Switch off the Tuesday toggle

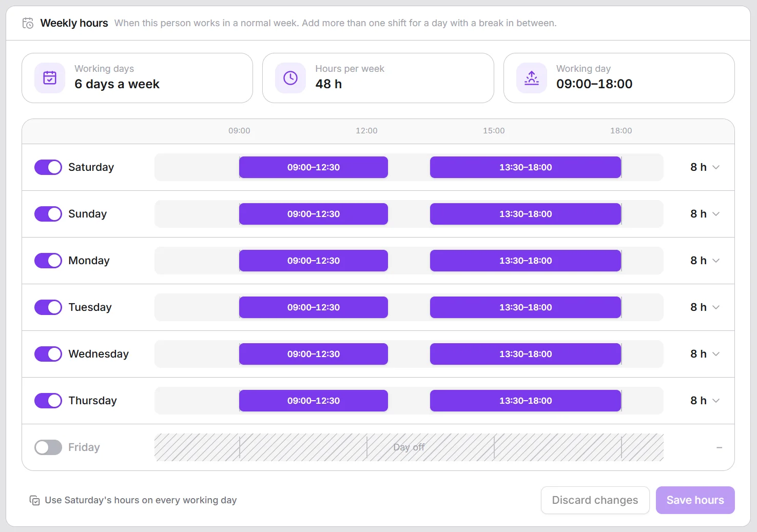[48, 307]
